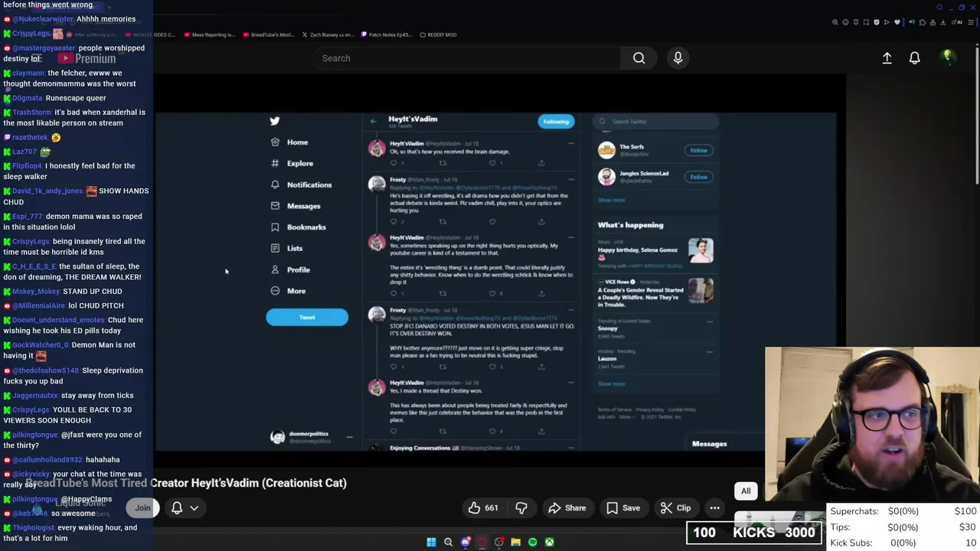Click the YouTube search magnifier button
Image resolution: width=980 pixels, height=551 pixels.
coord(639,58)
